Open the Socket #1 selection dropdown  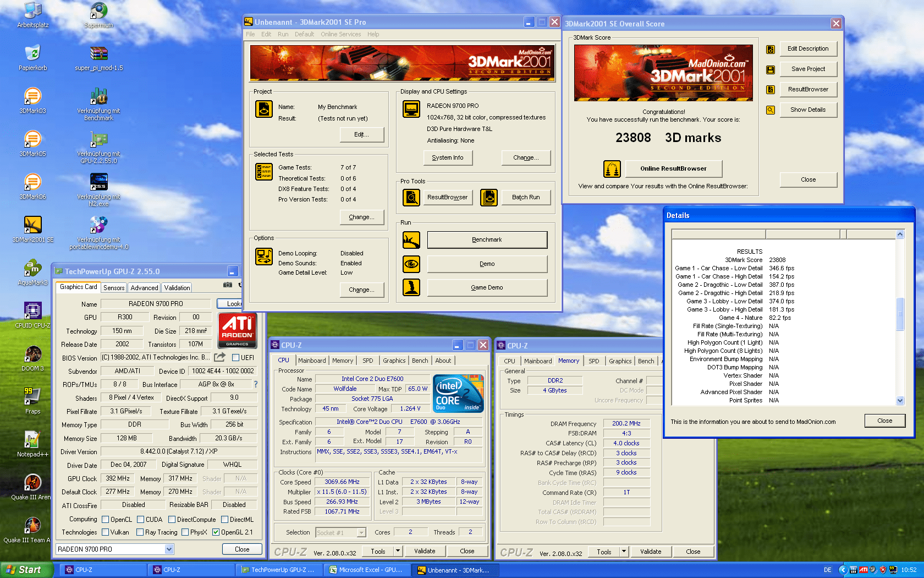click(x=361, y=533)
